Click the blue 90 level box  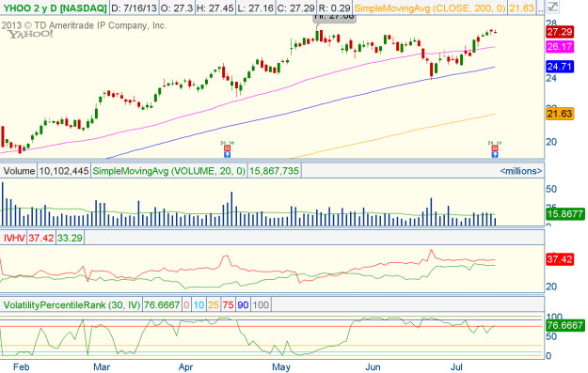243,304
